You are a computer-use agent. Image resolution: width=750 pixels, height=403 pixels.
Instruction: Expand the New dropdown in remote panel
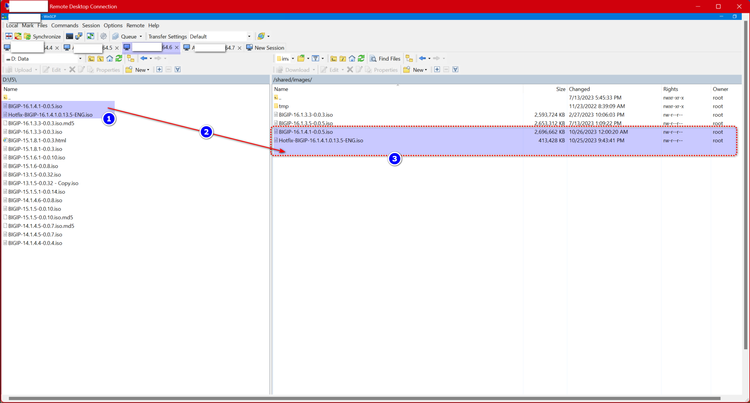[x=419, y=70]
